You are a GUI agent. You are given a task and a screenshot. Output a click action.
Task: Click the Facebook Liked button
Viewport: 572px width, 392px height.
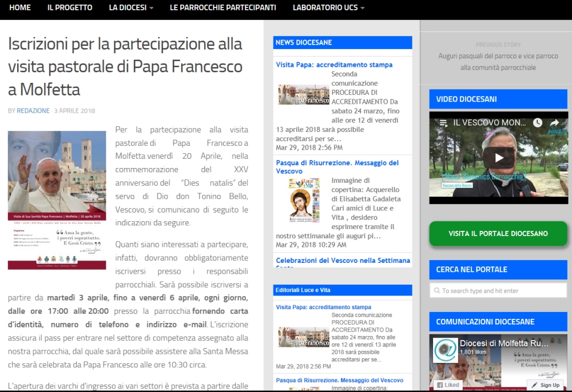(x=448, y=385)
